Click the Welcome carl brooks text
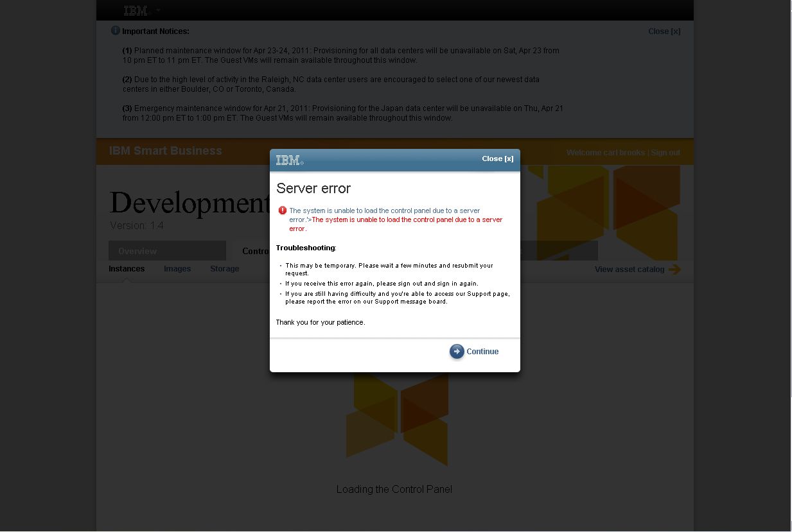 coord(606,153)
